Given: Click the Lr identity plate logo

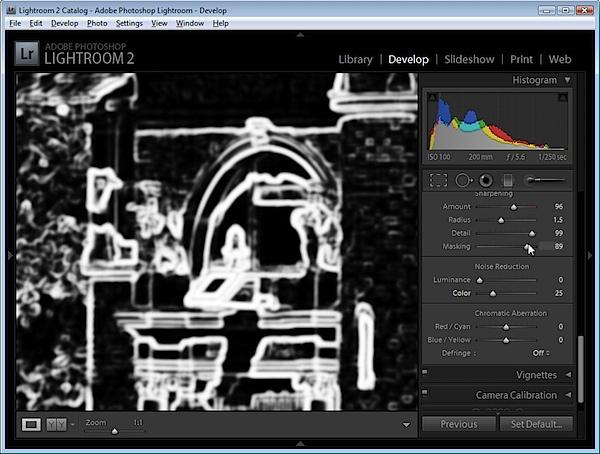Looking at the screenshot, I should pyautogui.click(x=27, y=54).
